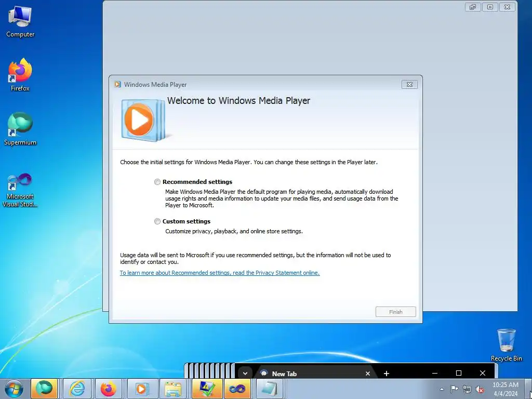Viewport: 532px width, 399px height.
Task: Open the Privacy Statement online link
Action: pyautogui.click(x=220, y=273)
